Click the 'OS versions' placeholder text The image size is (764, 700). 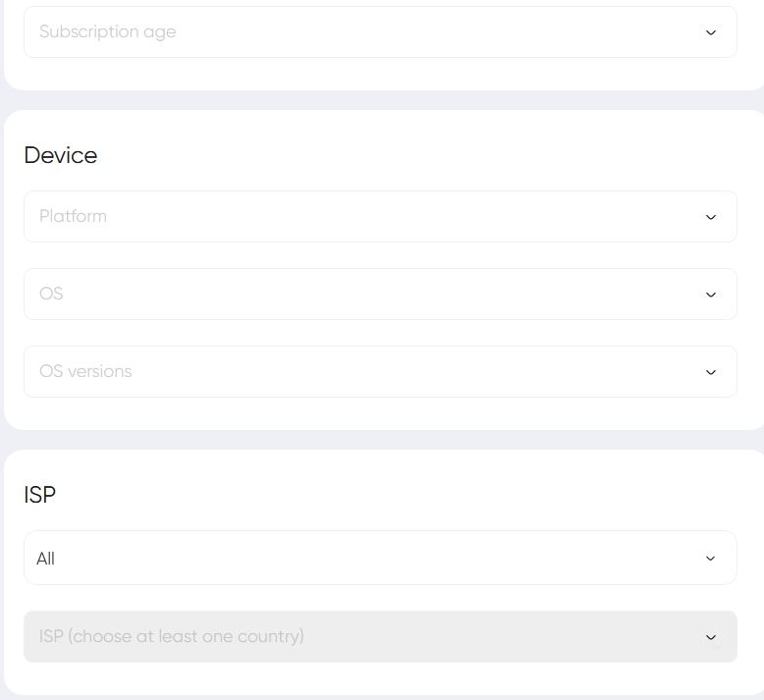coord(85,371)
